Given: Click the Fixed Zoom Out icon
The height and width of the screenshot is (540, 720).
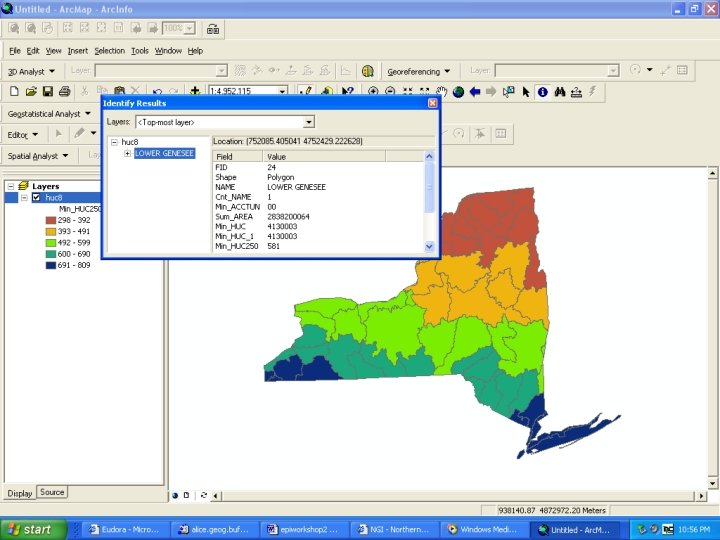Looking at the screenshot, I should (x=424, y=91).
